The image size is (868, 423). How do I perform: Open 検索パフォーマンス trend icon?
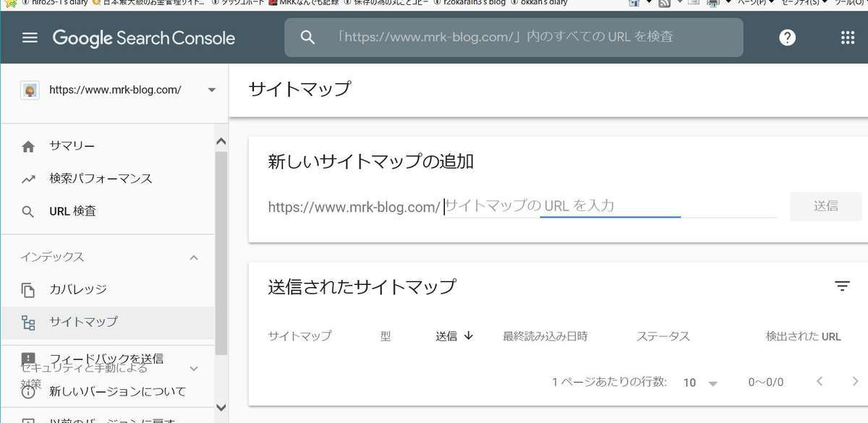[x=28, y=179]
